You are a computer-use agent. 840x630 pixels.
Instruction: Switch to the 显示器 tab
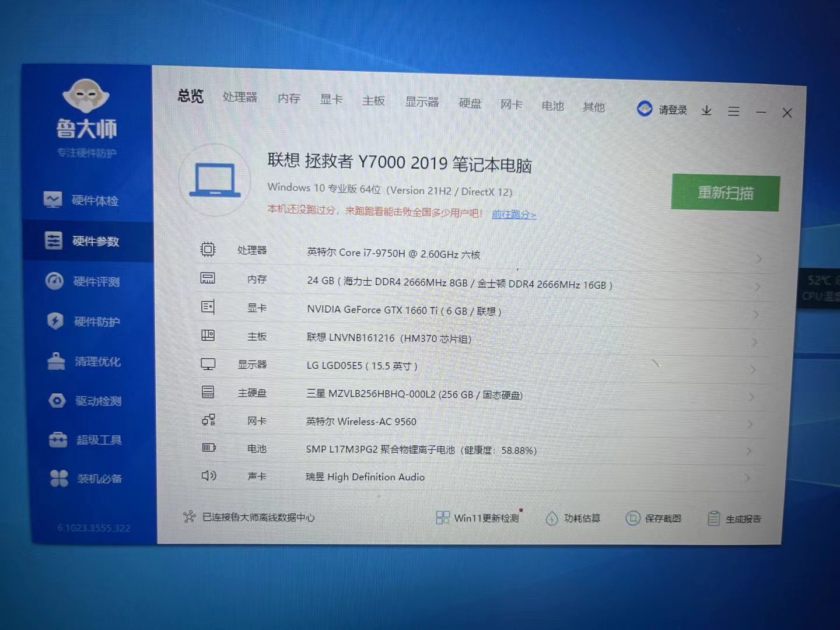(422, 102)
